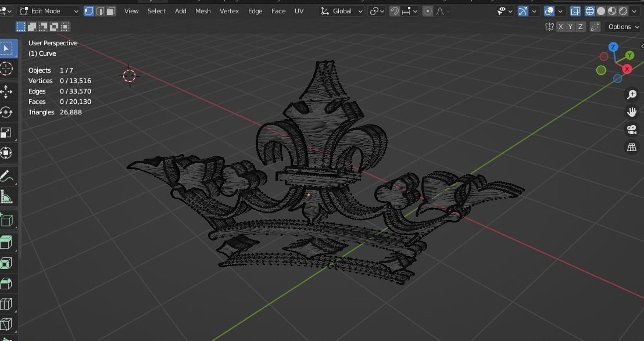This screenshot has height=341, width=644.
Task: Open the Mesh menu
Action: pos(203,11)
